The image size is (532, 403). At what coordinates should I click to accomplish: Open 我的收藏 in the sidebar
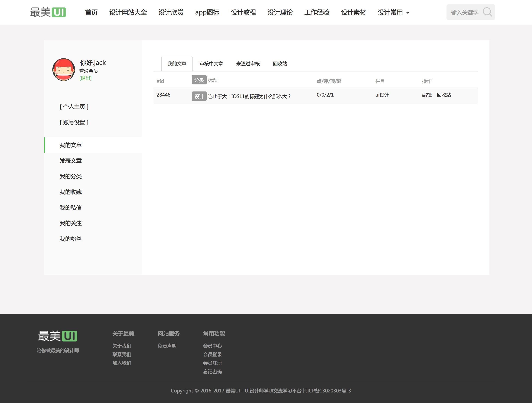coord(71,192)
